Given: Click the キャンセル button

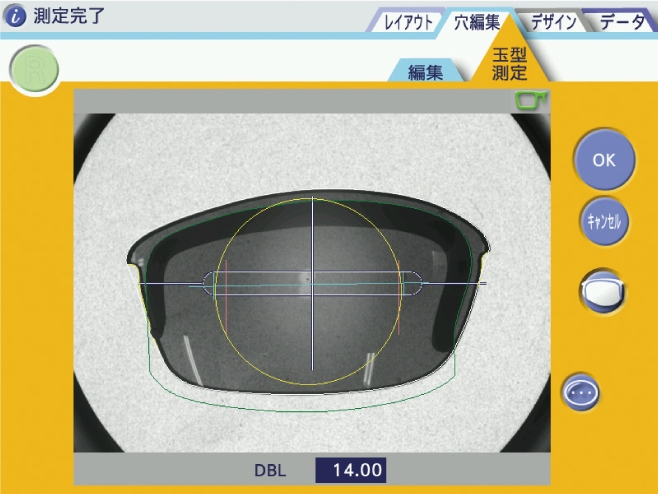Looking at the screenshot, I should (604, 221).
